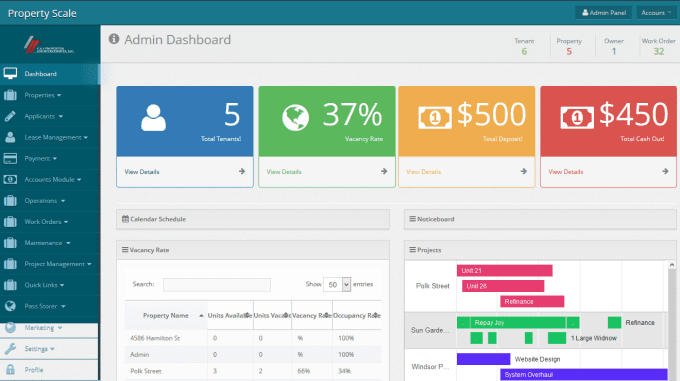
Task: Click View Details under Vacancy Rate card
Action: coord(284,172)
